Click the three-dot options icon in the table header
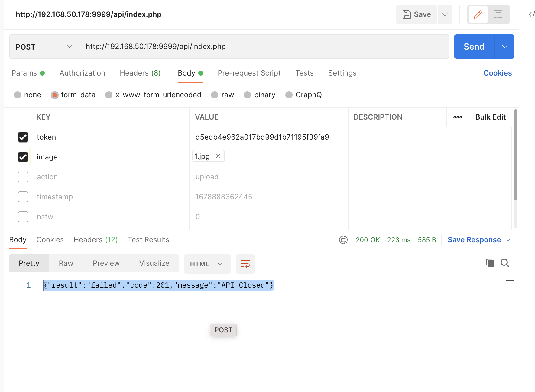Screen dimensions: 535x392 click(457, 117)
